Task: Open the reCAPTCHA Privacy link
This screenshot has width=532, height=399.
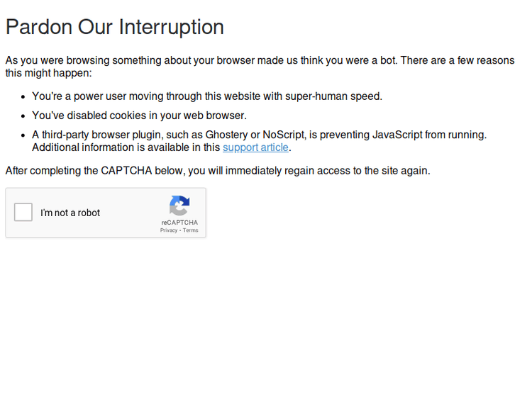Action: coord(169,230)
